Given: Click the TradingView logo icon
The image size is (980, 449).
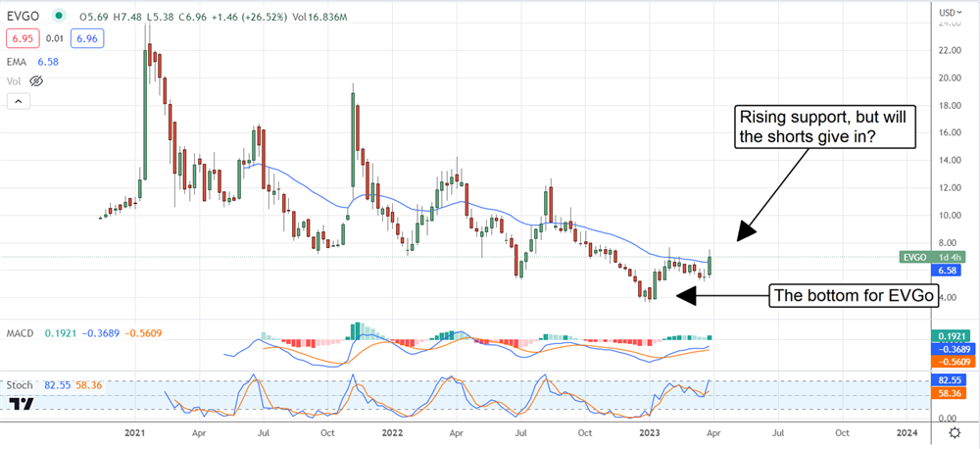Looking at the screenshot, I should (x=22, y=404).
